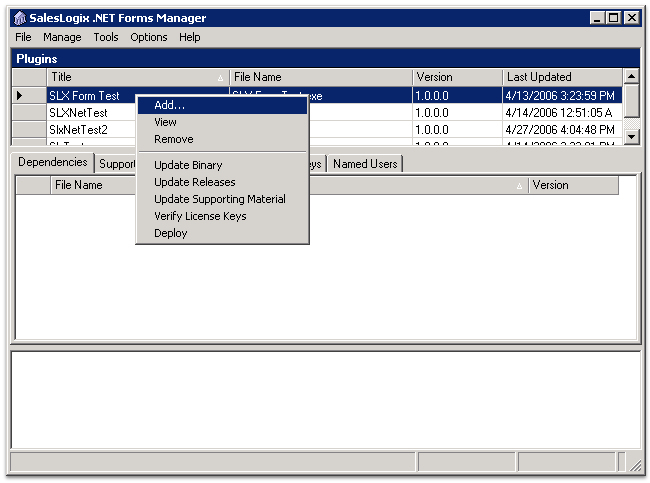Click version 1.0.0.0 cell for SlxNetTest2
650x483 pixels.
pos(457,130)
